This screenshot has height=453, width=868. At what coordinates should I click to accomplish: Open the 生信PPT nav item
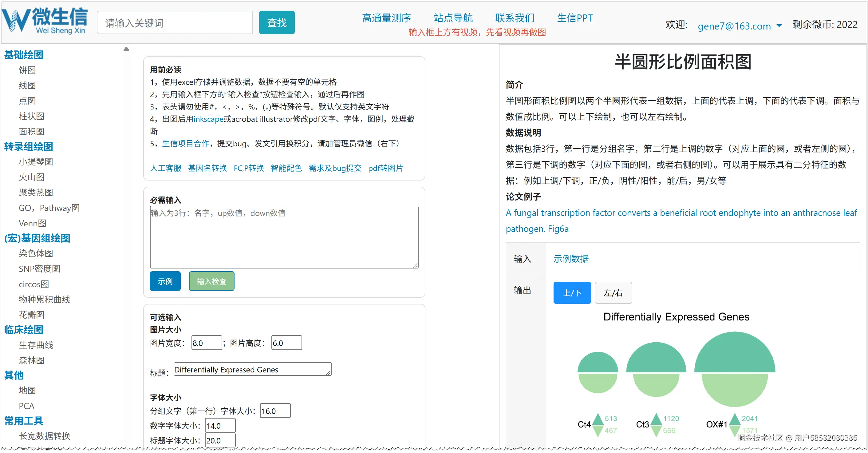click(x=574, y=18)
